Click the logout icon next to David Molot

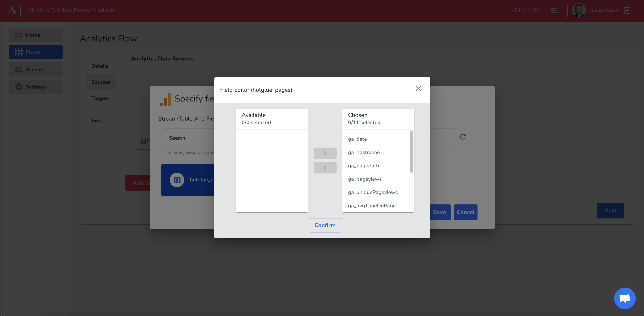pyautogui.click(x=627, y=10)
